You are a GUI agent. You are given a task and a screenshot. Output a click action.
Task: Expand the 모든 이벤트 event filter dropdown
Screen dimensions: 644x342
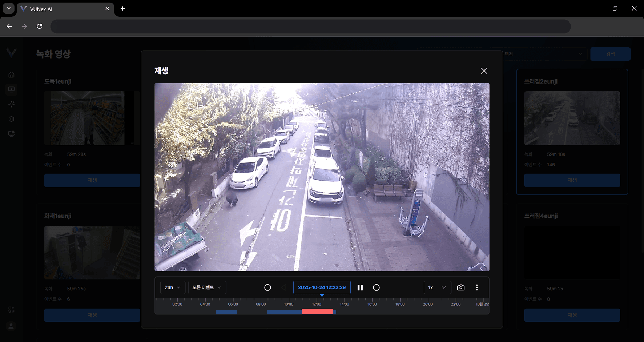[207, 287]
